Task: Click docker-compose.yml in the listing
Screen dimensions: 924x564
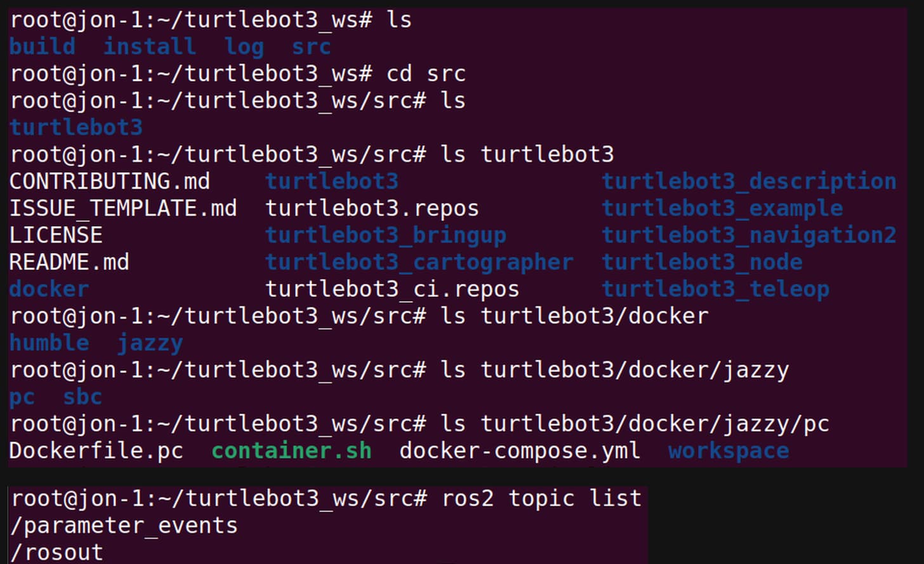Action: tap(520, 451)
